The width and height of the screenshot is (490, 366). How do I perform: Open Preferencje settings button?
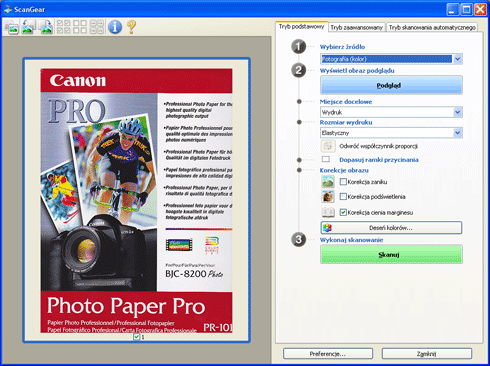(328, 354)
